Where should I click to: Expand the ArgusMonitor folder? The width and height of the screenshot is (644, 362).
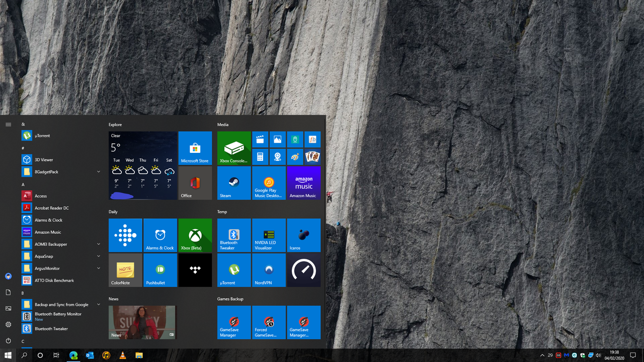pos(99,268)
